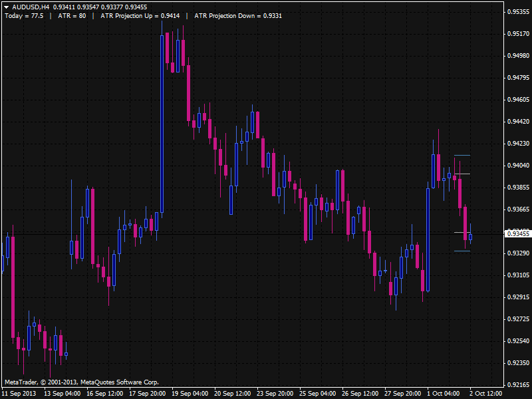Screen dimensions: 532x399
Task: Click the lowest ATR projection line below the last candle
Action: tap(462, 251)
